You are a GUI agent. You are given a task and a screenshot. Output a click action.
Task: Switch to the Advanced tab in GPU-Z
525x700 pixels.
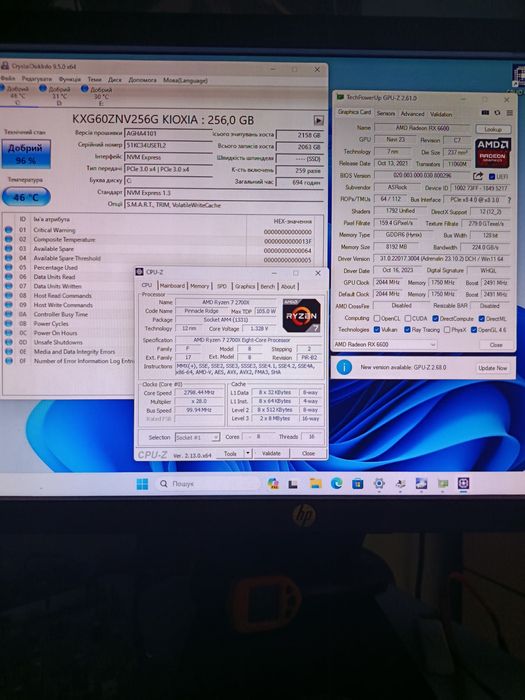(x=412, y=113)
